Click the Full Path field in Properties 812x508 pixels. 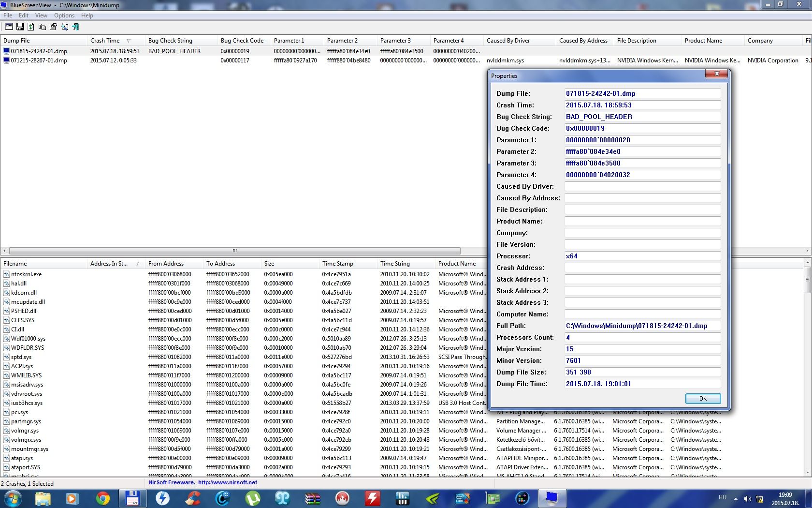[642, 326]
